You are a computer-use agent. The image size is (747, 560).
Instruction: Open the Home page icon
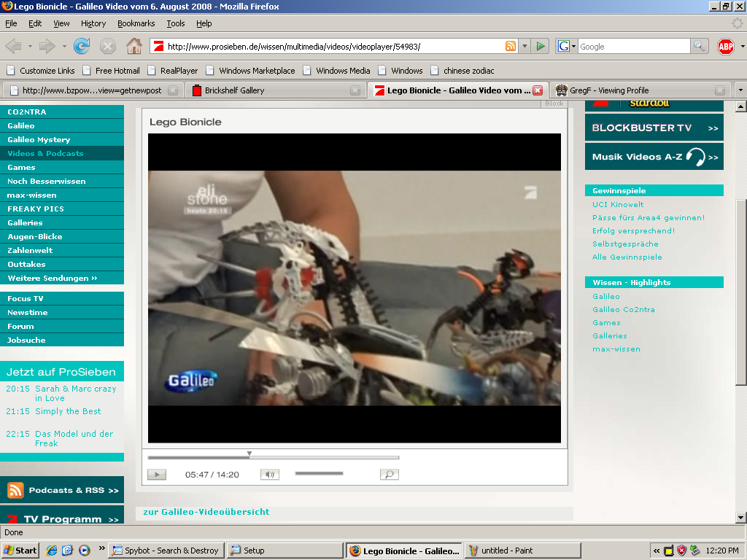tap(134, 46)
